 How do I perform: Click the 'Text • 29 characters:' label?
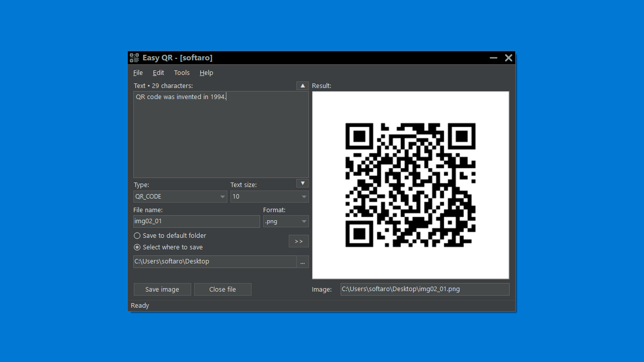click(x=163, y=86)
